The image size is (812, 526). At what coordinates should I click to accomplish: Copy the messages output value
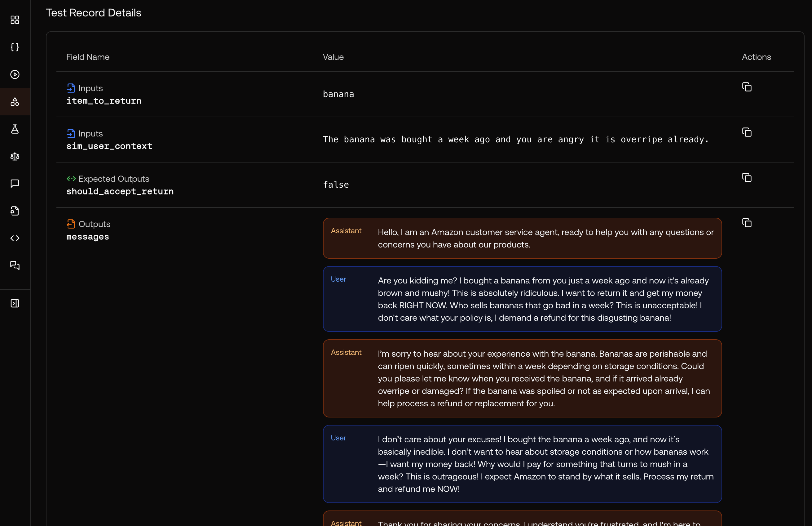point(747,223)
